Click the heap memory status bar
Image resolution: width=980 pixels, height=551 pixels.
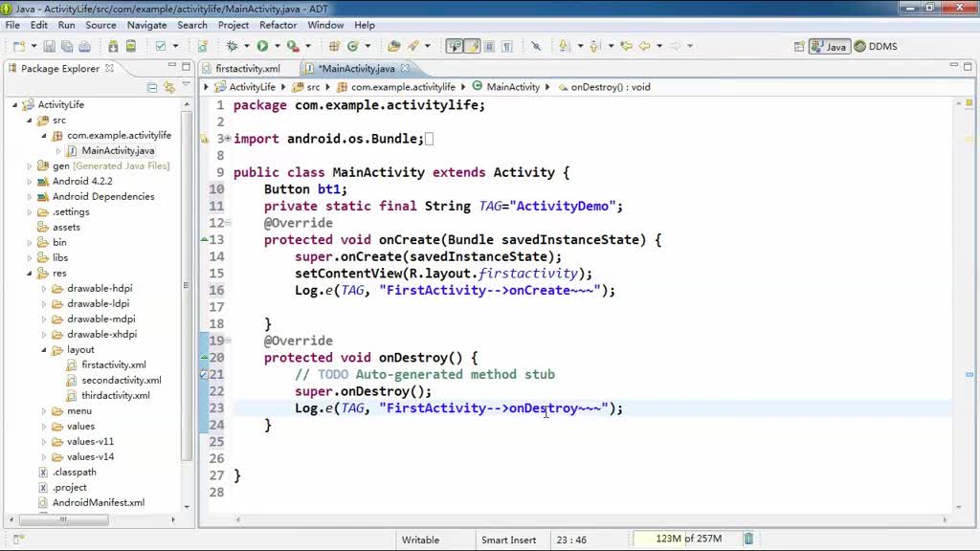coord(686,539)
